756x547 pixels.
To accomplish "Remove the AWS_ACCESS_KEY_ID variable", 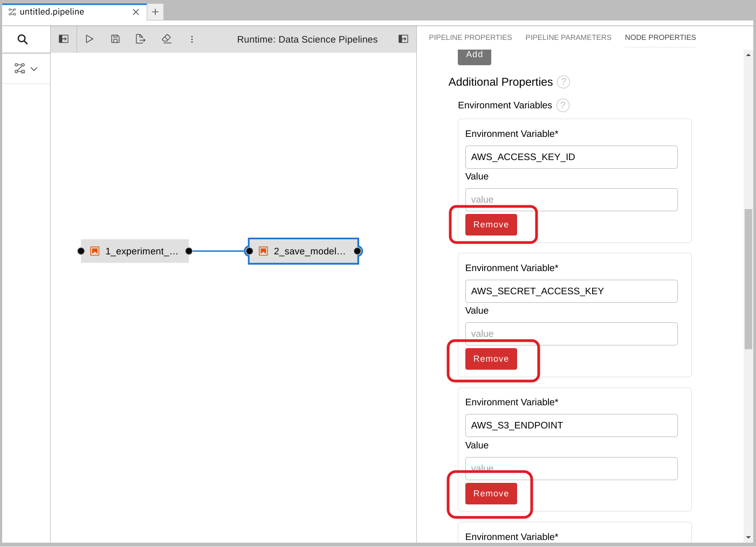I will pyautogui.click(x=491, y=225).
